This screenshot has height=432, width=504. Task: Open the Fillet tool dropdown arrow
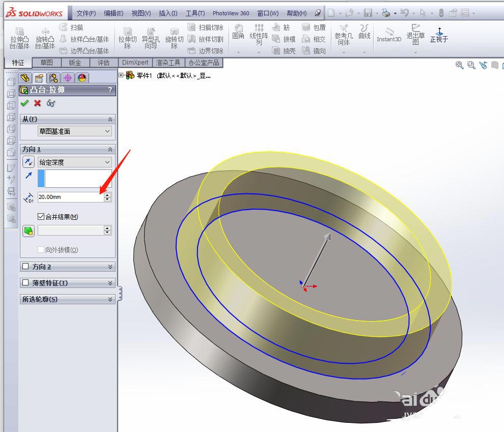[x=238, y=52]
